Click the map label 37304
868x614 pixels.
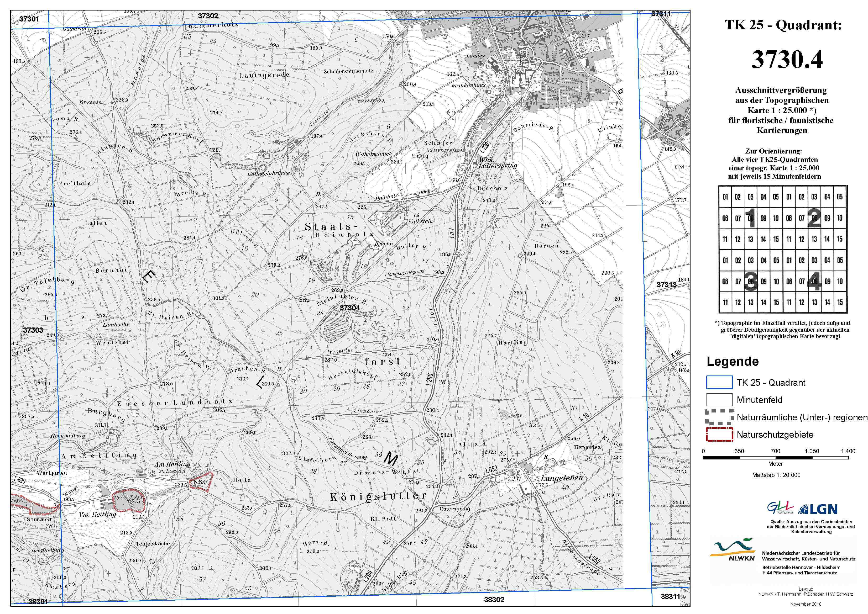click(349, 308)
